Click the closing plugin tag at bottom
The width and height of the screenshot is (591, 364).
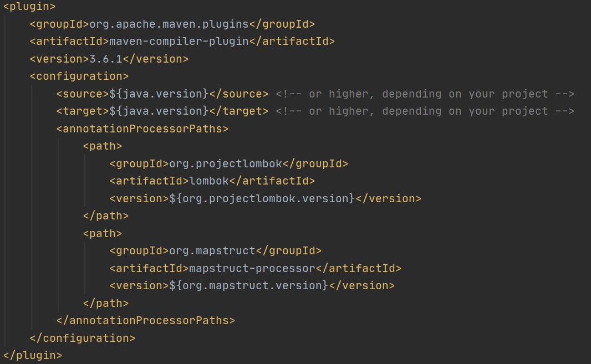click(x=33, y=355)
